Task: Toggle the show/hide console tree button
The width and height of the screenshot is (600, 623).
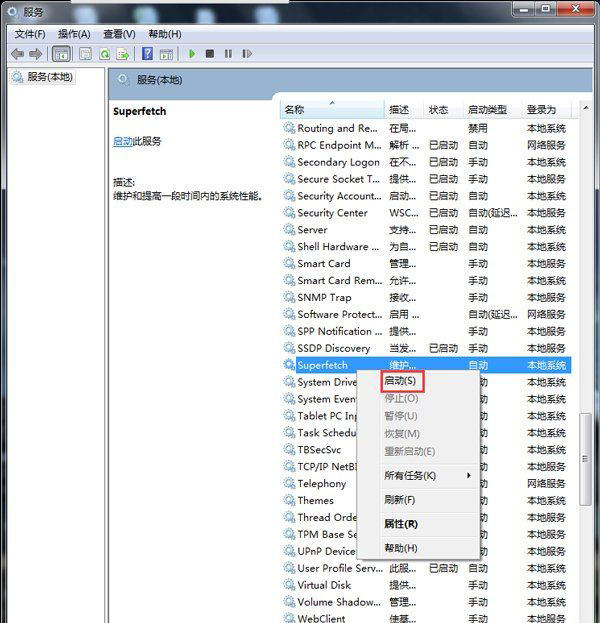Action: click(61, 54)
